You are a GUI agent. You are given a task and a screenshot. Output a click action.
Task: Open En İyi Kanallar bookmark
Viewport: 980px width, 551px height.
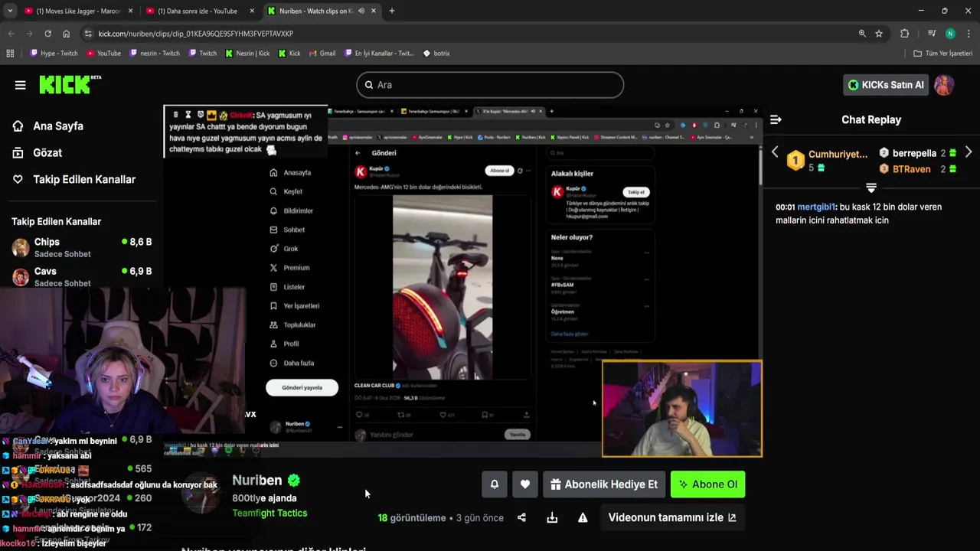(378, 54)
